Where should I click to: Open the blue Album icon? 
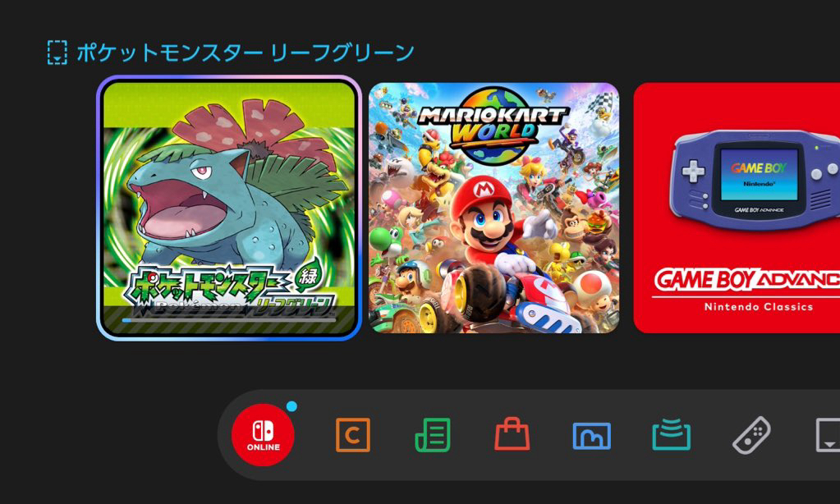pyautogui.click(x=591, y=435)
